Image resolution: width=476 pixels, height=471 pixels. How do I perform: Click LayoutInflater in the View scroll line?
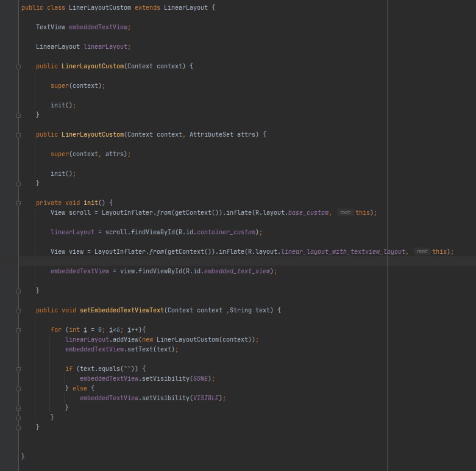pos(127,212)
